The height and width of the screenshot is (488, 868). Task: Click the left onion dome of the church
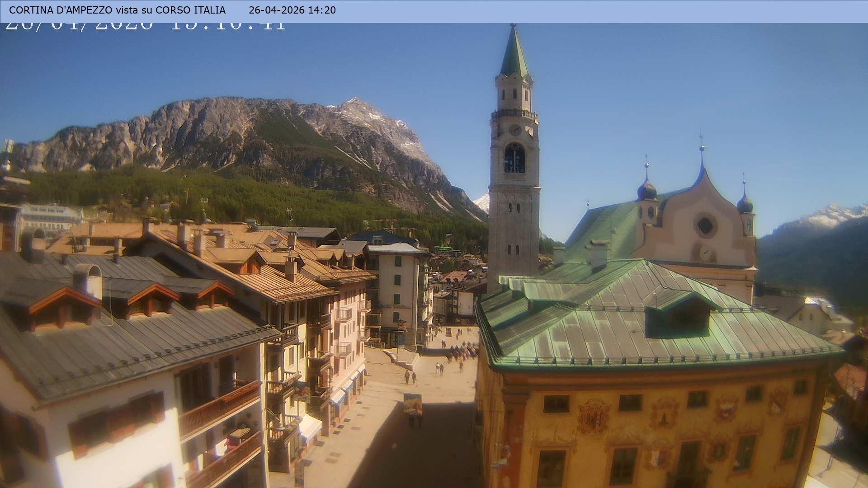647,190
